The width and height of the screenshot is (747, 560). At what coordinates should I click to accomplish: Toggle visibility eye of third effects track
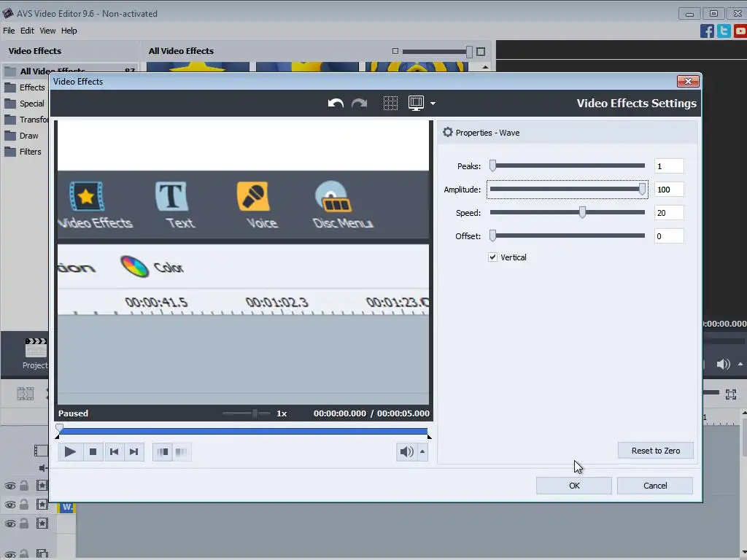pos(10,524)
